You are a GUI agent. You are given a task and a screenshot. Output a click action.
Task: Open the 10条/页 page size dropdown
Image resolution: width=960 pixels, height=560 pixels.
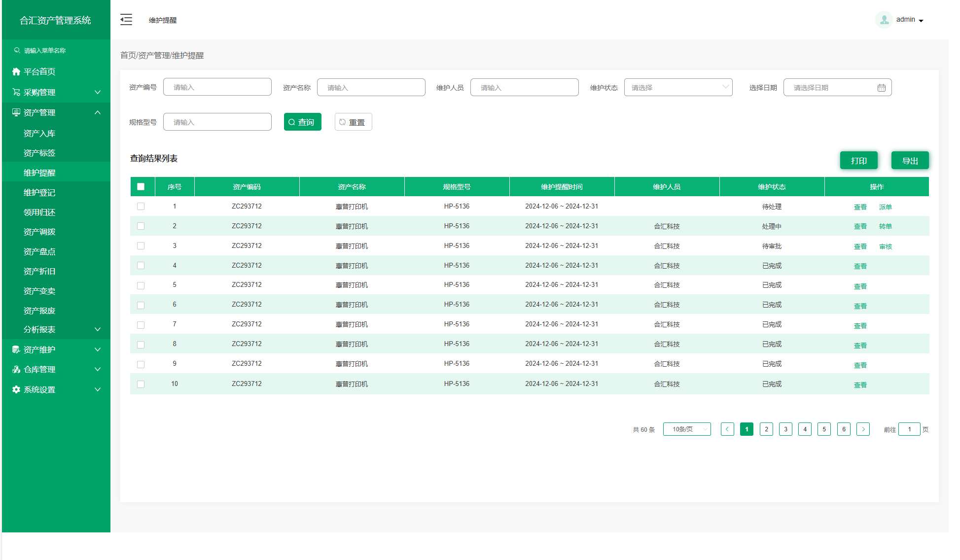click(x=686, y=429)
